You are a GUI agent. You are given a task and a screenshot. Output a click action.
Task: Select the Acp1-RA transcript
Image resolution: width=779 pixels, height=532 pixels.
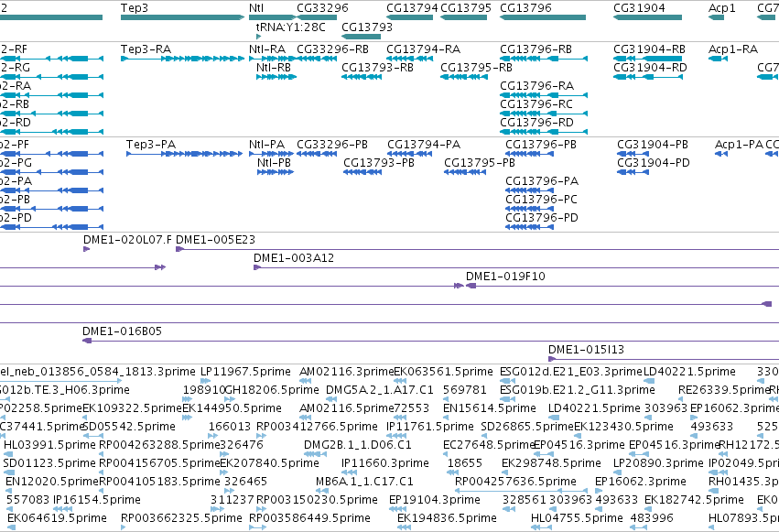point(718,59)
